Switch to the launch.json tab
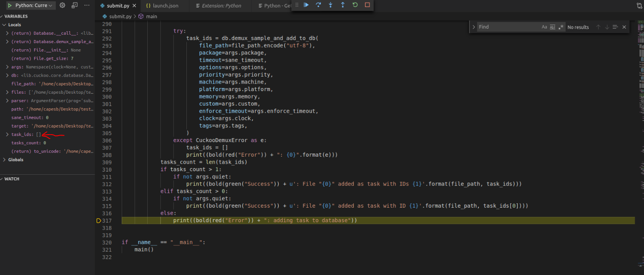 tap(165, 6)
